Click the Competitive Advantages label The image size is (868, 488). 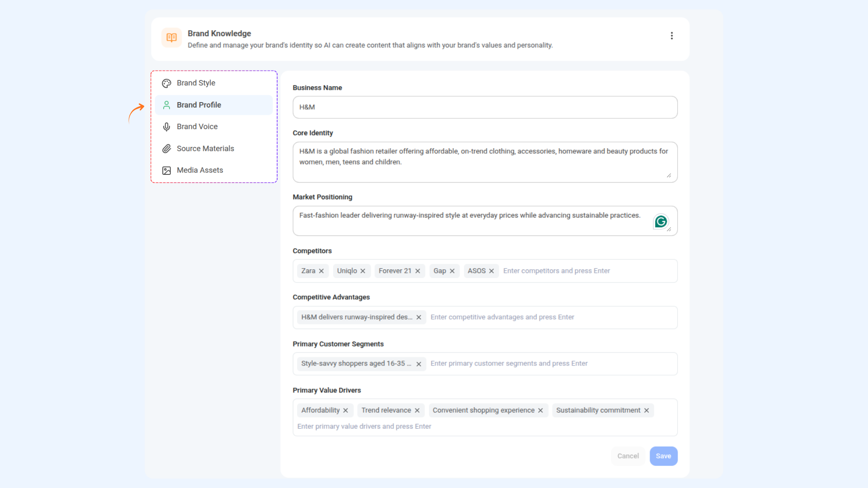click(331, 297)
